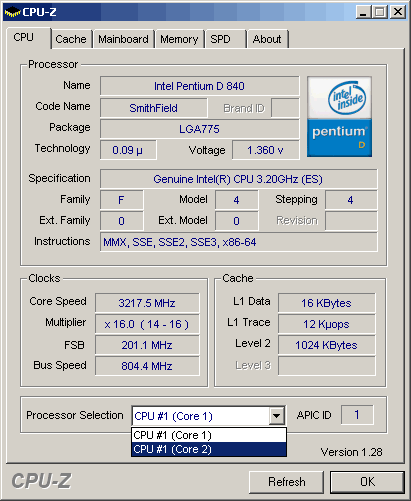This screenshot has width=411, height=501.
Task: Minimize the CPU-Z window
Action: [363, 12]
